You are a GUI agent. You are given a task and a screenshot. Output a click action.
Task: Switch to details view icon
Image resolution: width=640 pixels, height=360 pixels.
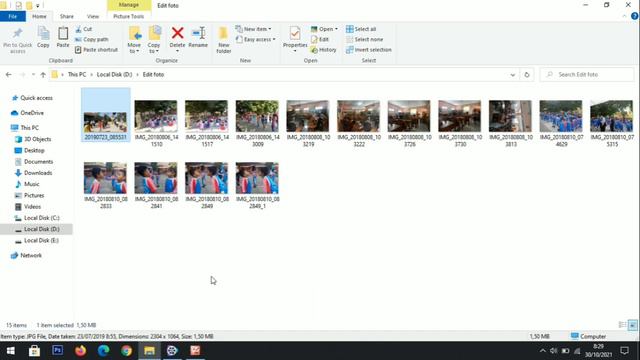pos(622,325)
